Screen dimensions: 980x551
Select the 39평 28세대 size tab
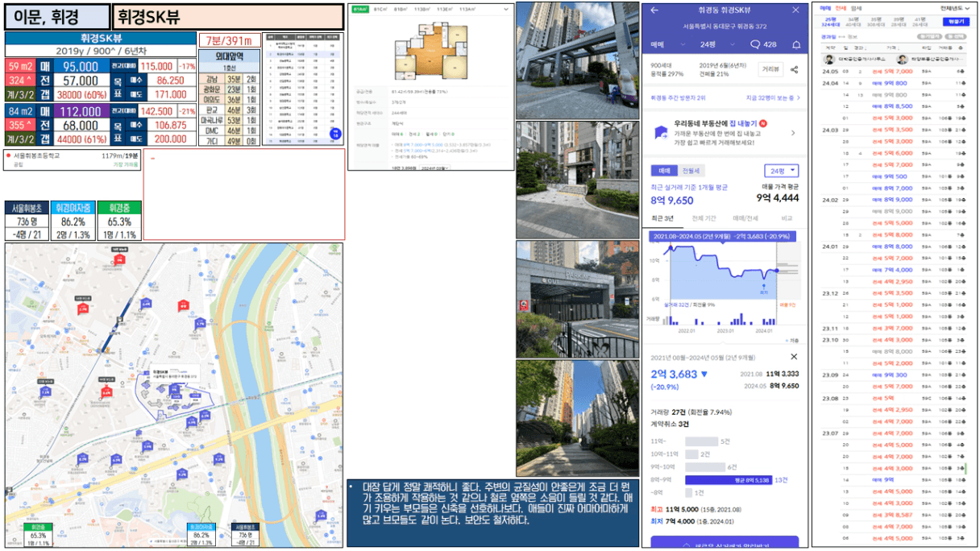[899, 20]
